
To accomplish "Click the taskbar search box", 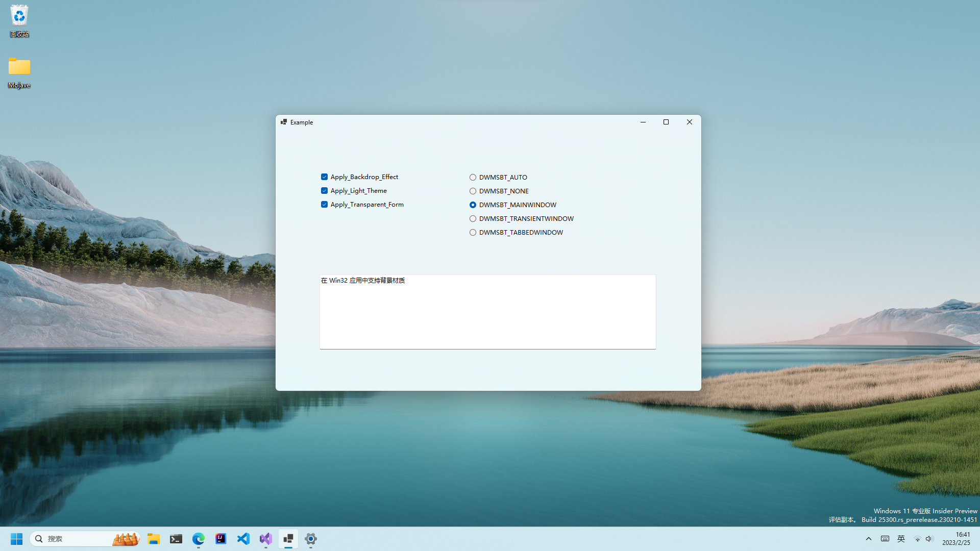I will click(77, 539).
